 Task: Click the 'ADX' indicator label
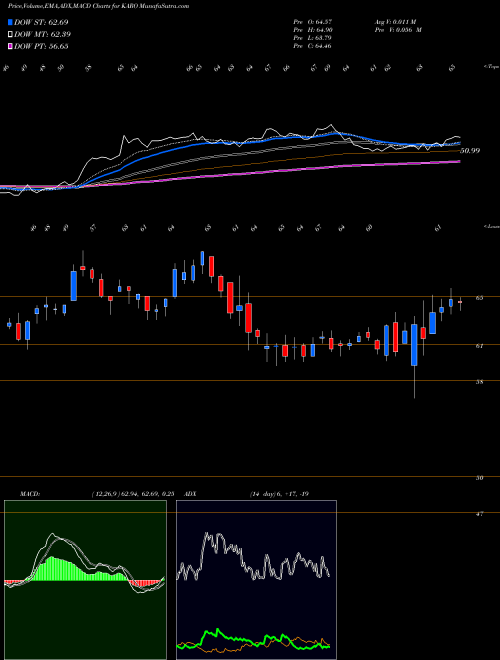click(191, 494)
